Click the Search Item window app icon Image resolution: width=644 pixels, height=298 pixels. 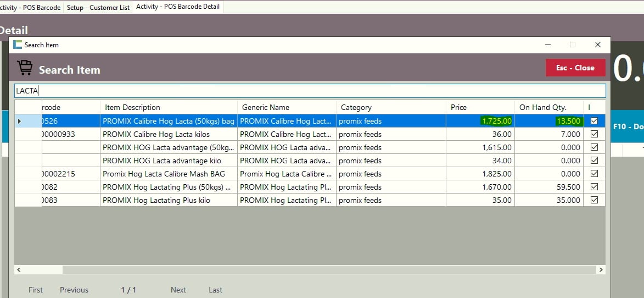tap(18, 45)
